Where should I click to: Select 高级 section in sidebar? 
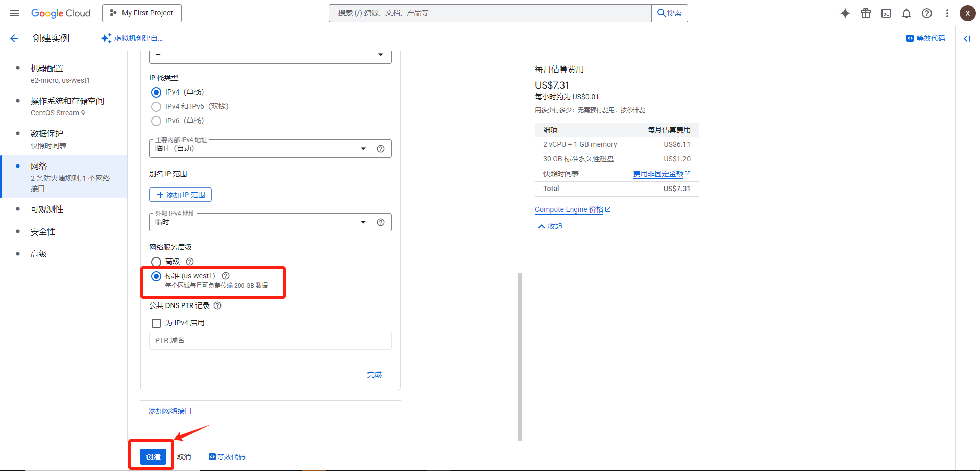(63, 254)
